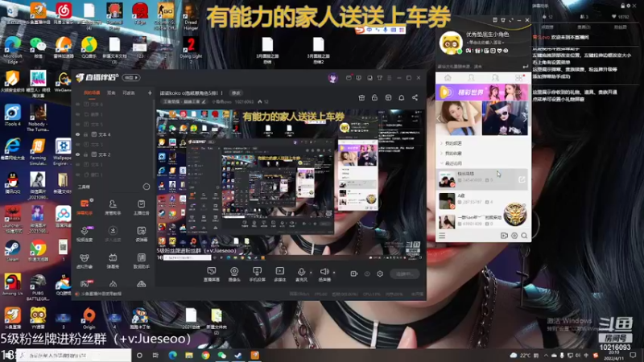Show the hidden 文本 6 layer
The height and width of the screenshot is (362, 644).
click(77, 105)
